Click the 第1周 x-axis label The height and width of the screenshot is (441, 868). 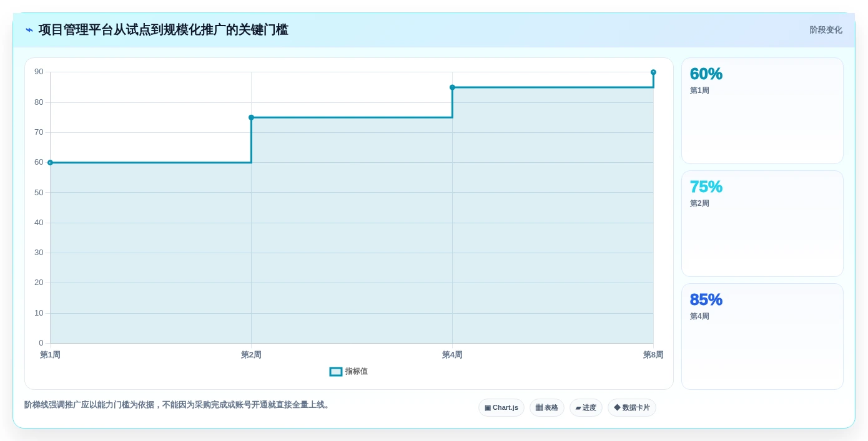pos(50,355)
